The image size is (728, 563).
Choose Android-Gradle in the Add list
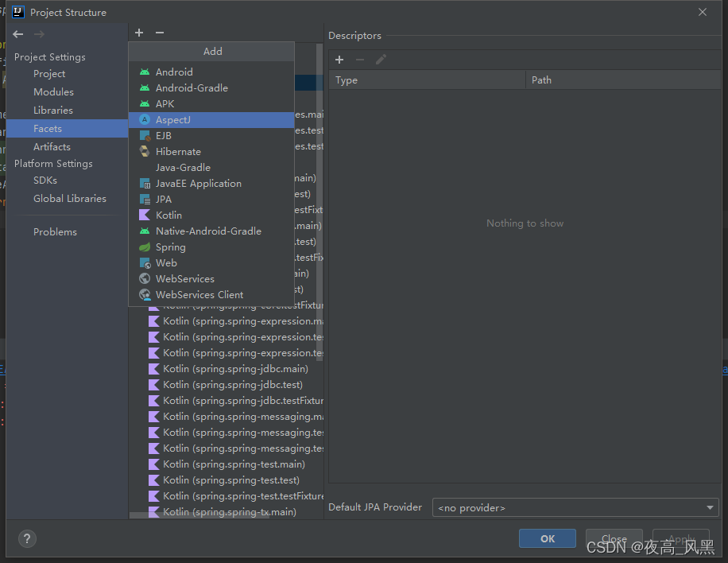click(211, 87)
